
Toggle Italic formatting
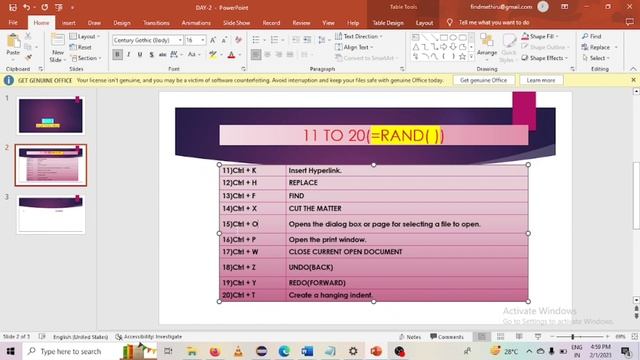pos(129,54)
